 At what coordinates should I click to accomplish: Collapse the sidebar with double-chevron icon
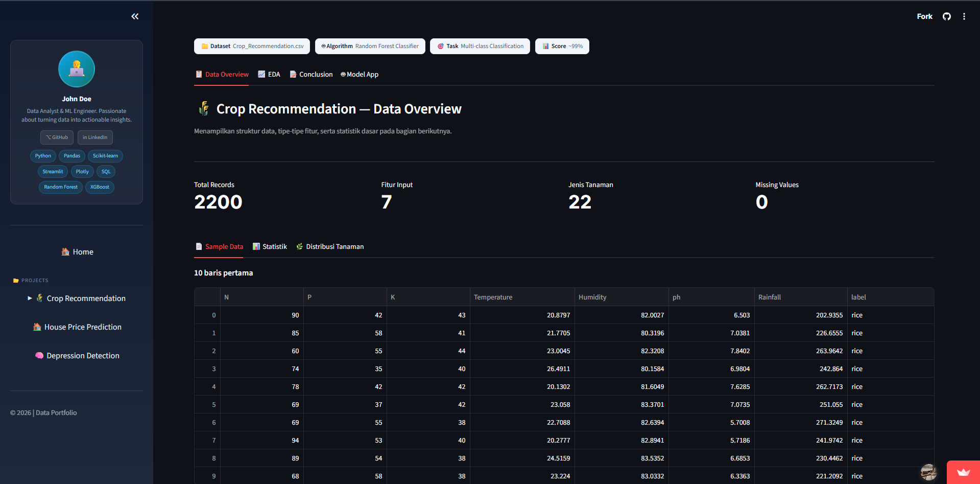pos(135,16)
